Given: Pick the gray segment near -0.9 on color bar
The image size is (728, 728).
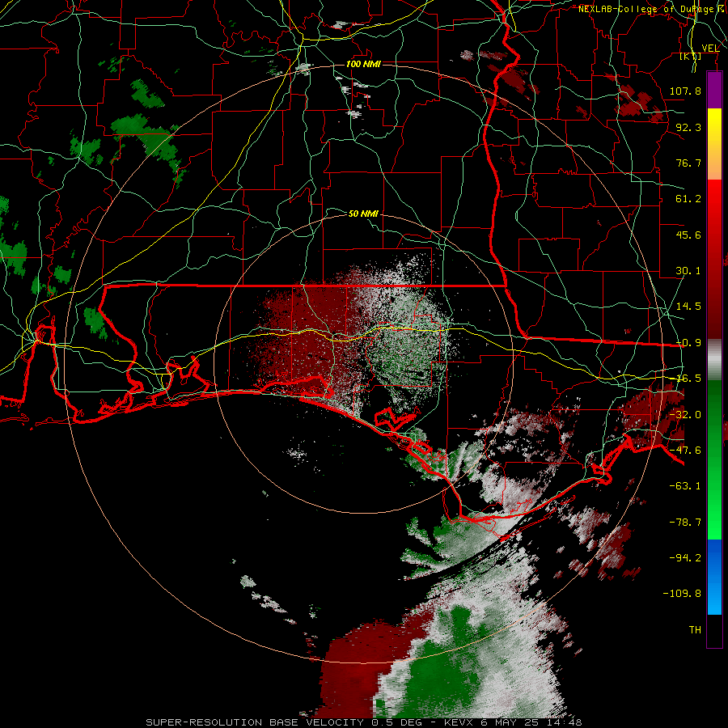Looking at the screenshot, I should point(714,359).
